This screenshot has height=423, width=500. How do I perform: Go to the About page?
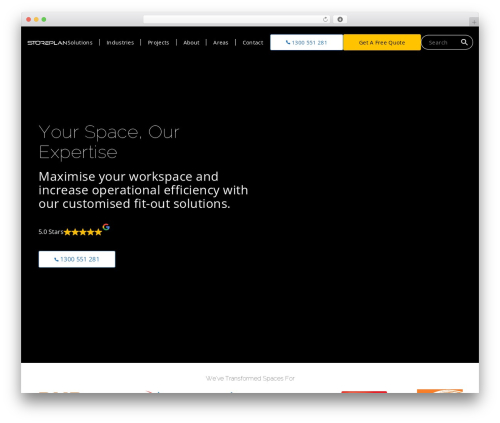(x=191, y=43)
